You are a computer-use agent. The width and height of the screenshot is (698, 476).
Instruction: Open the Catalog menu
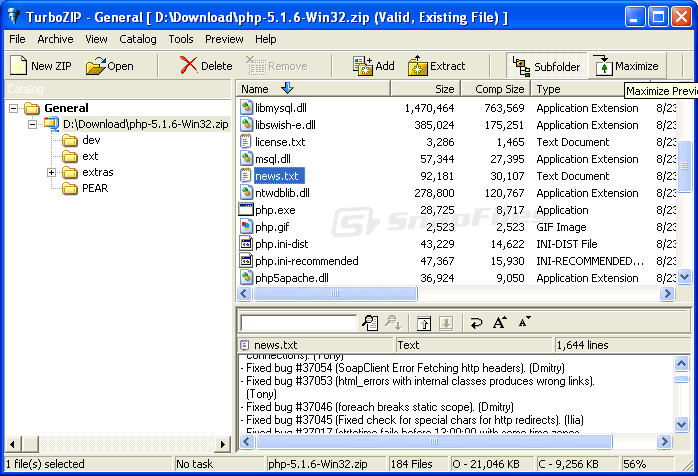coord(138,39)
